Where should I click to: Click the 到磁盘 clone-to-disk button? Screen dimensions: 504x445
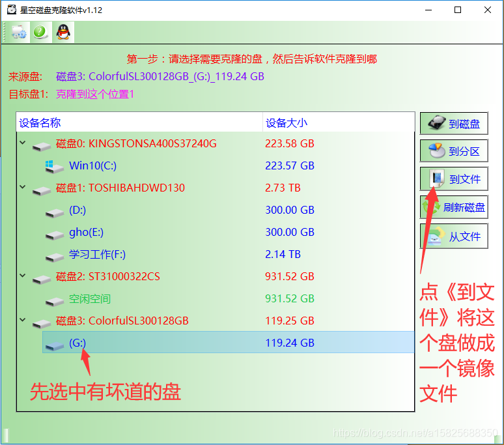pos(454,124)
